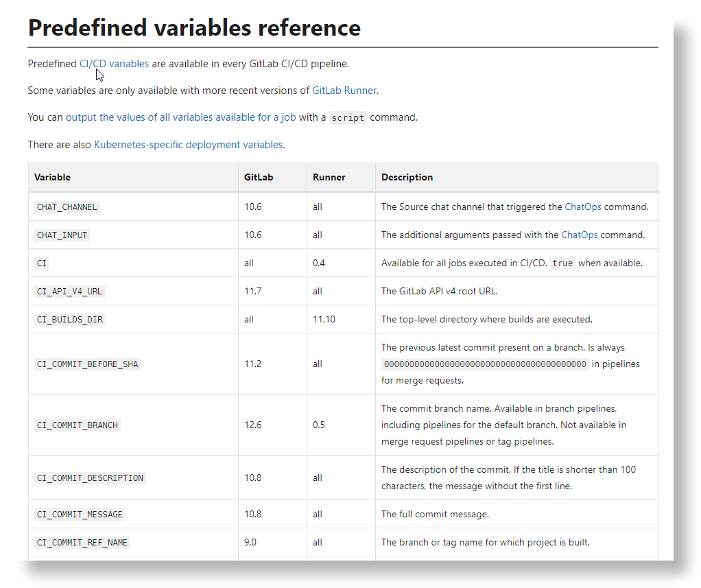Click ChatOps link in CHAT_INPUT row

point(579,235)
